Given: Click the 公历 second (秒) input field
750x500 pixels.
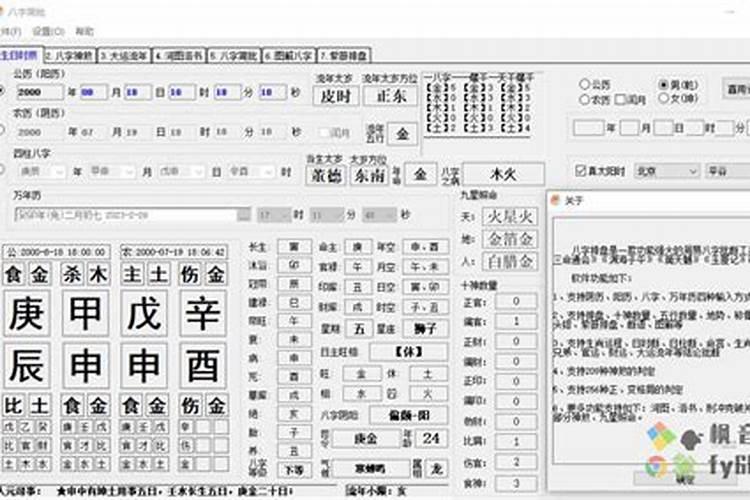Looking at the screenshot, I should 273,92.
